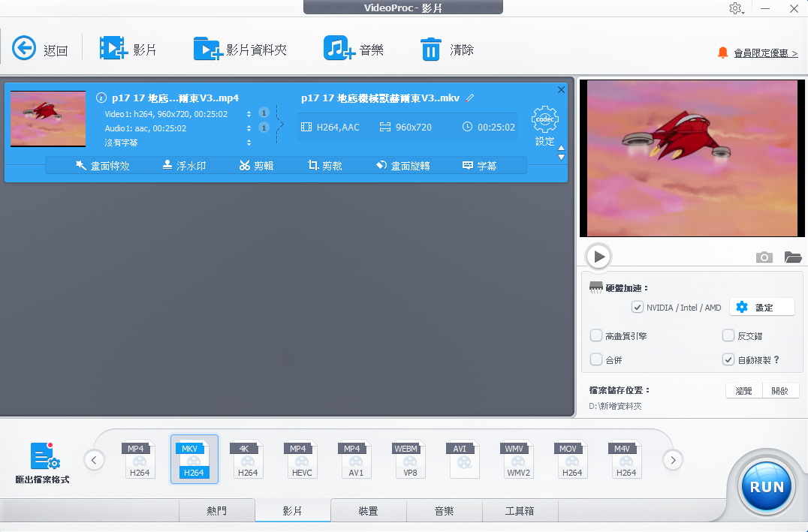This screenshot has height=532, width=808.
Task: Toggle NVIDIA / Intel / AMD checkbox
Action: (638, 308)
